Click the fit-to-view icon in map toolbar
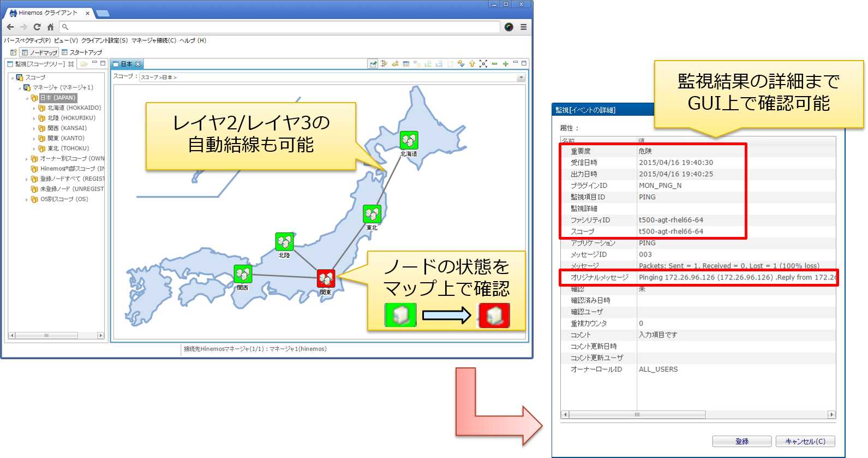The image size is (868, 458). (483, 64)
